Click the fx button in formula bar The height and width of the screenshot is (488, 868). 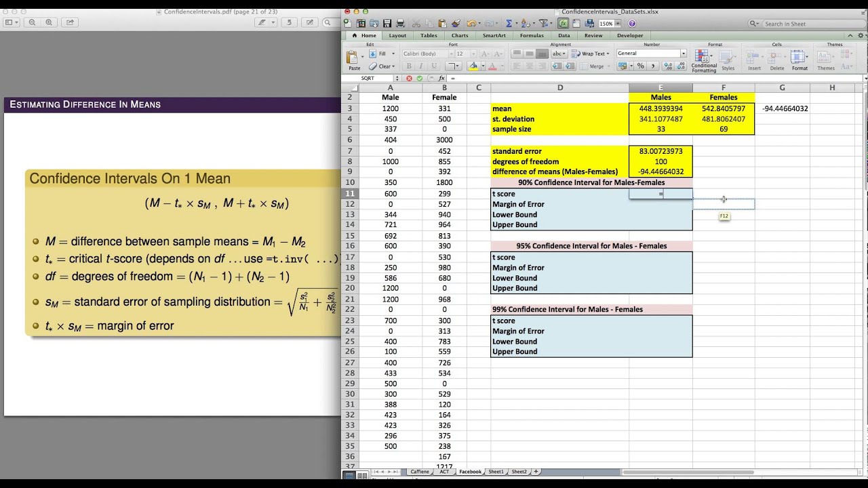[x=441, y=78]
